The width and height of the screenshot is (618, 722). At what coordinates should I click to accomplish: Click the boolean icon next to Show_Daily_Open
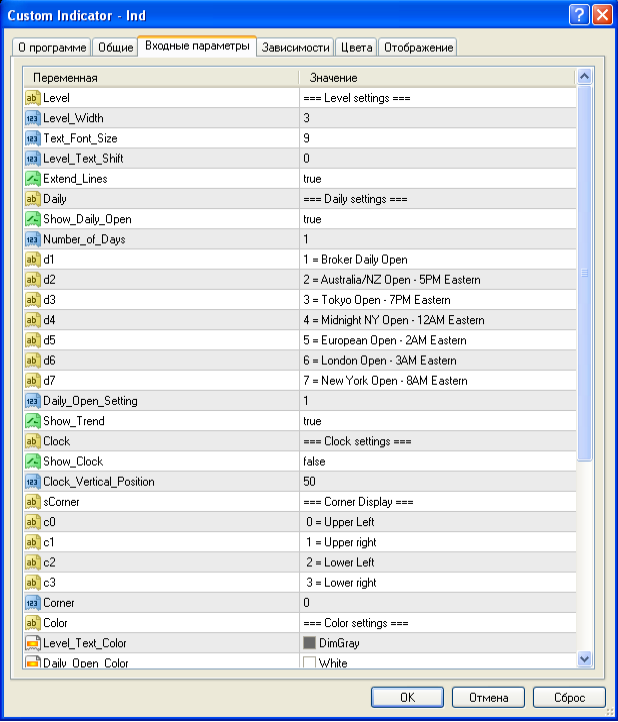(32, 219)
